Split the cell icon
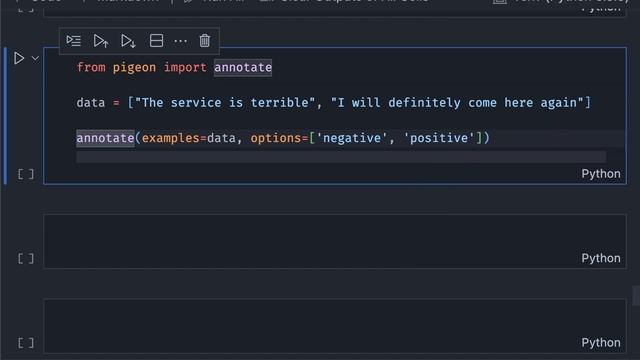640x360 pixels. tap(156, 41)
